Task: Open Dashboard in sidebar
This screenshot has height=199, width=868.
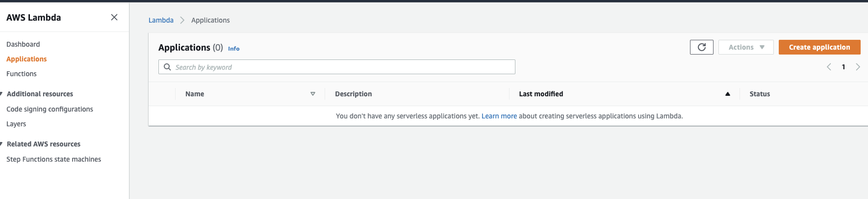Action: 23,44
